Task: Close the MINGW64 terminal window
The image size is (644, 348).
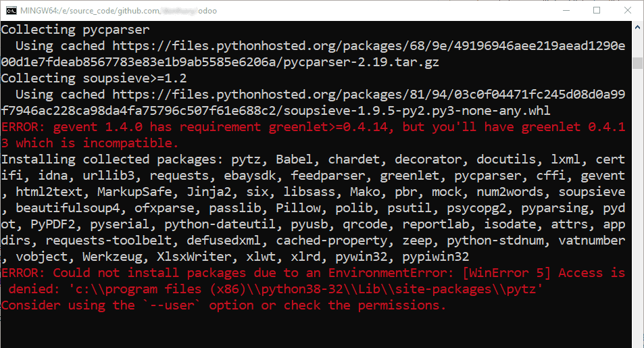Action: (x=628, y=10)
